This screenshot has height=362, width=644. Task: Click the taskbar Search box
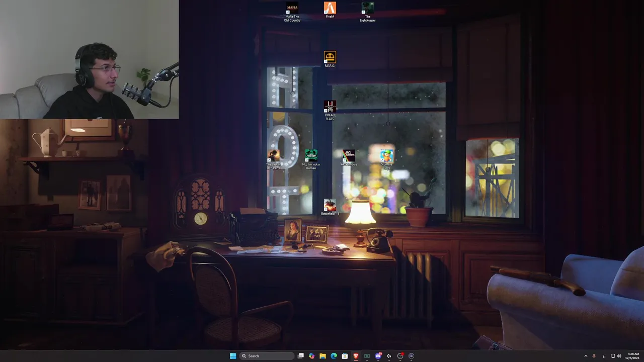coord(267,356)
